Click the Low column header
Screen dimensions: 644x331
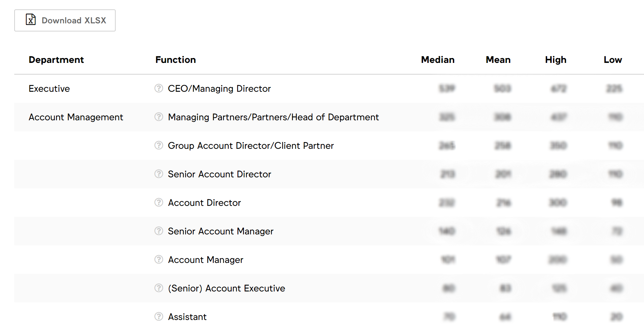click(x=613, y=60)
